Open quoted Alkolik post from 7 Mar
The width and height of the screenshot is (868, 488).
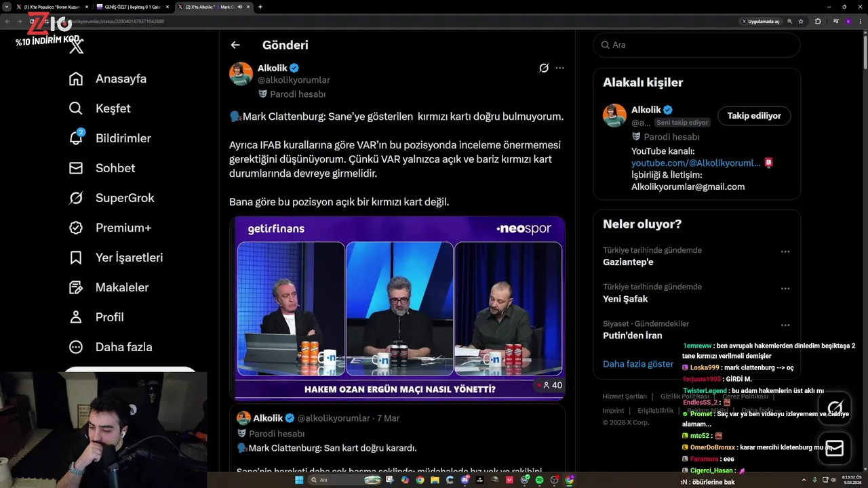tap(397, 439)
